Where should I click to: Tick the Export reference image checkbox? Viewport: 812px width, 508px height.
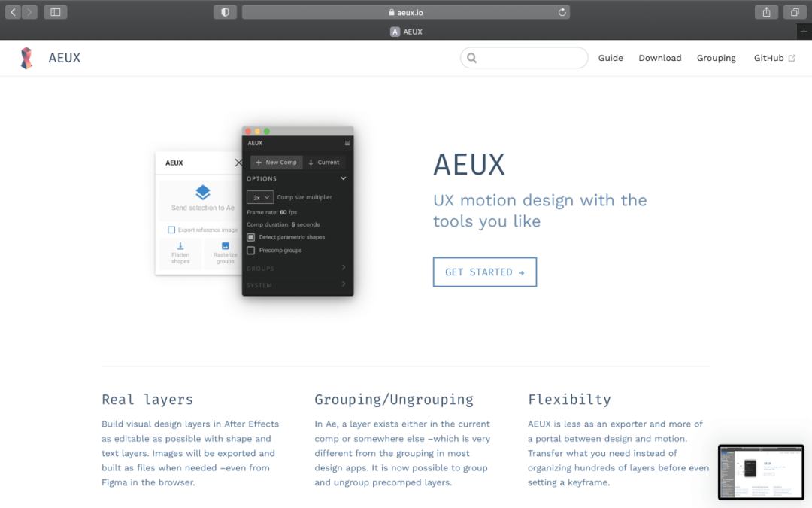(x=171, y=230)
